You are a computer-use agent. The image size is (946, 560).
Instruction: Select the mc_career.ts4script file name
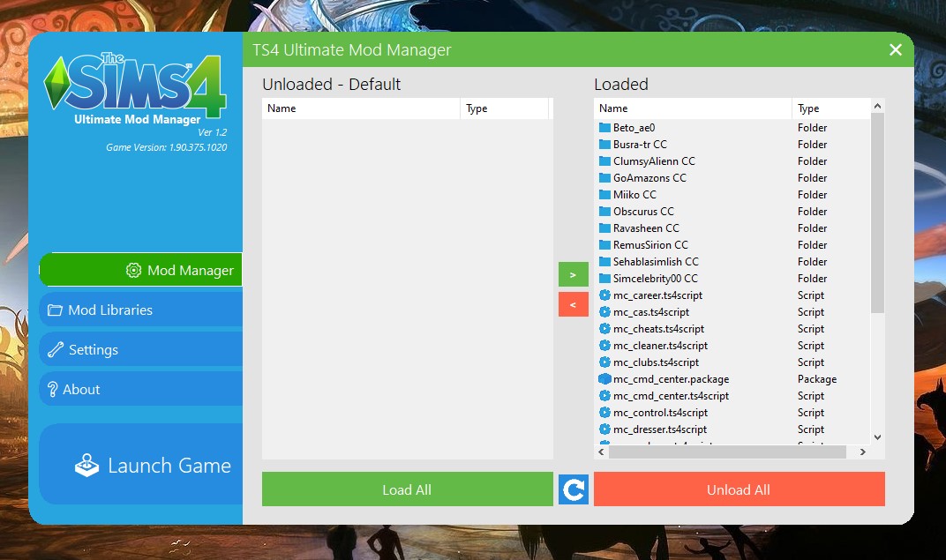coord(657,295)
